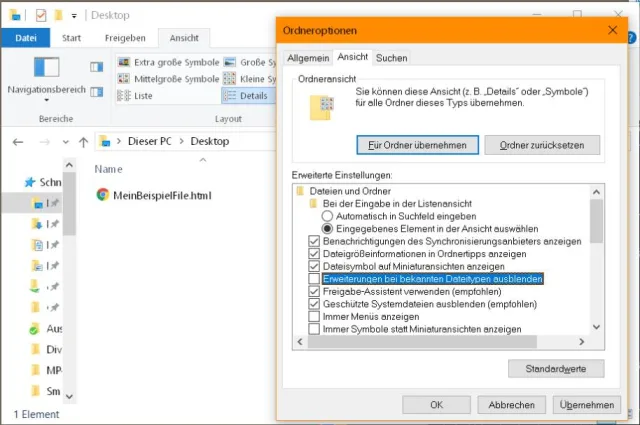Go back with the back arrow

tap(18, 142)
